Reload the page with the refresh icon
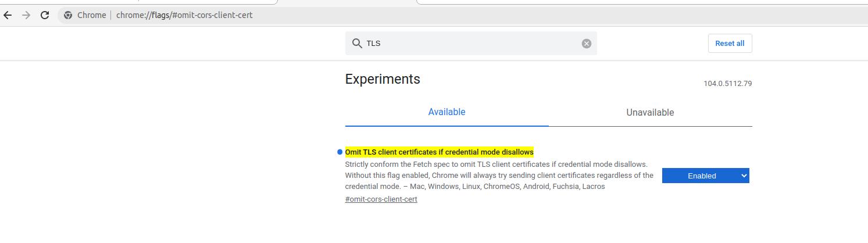The width and height of the screenshot is (868, 243). (44, 15)
